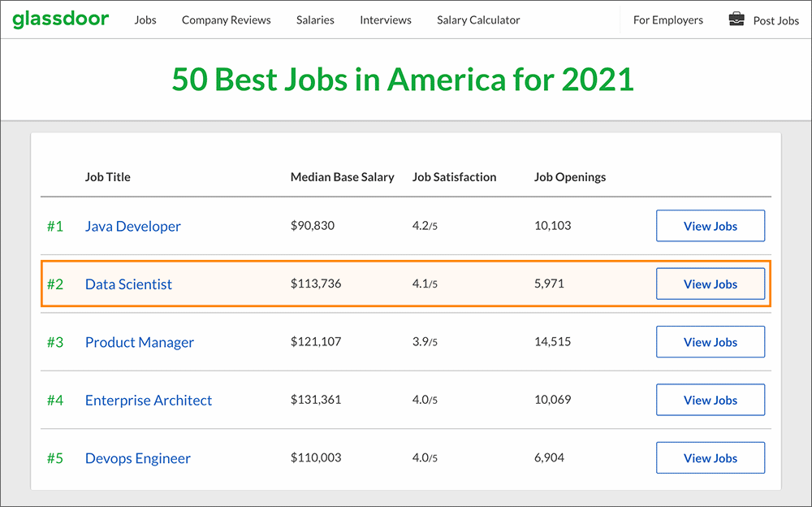Go to Company Reviews
Screen dimensions: 812x507
(x=227, y=19)
